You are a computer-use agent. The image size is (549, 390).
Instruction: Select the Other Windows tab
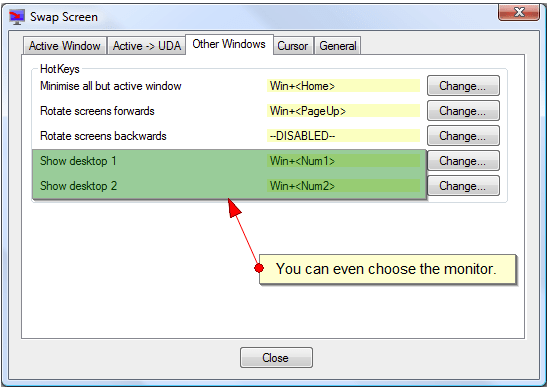click(229, 44)
